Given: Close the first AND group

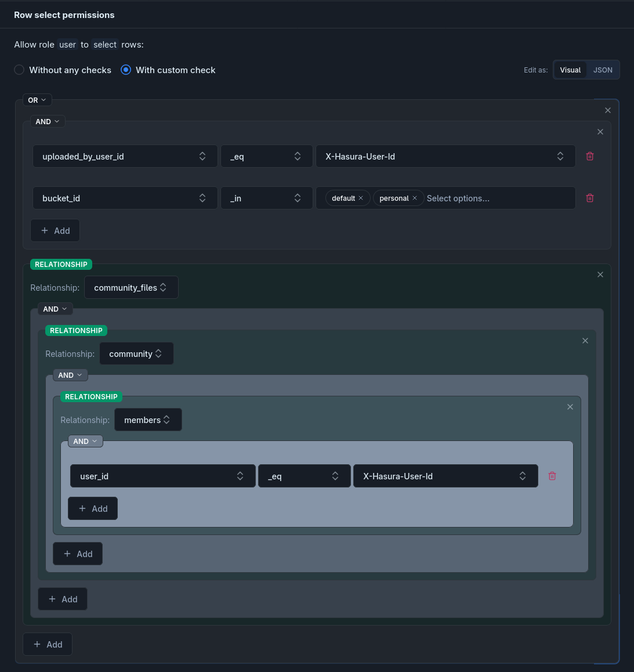Looking at the screenshot, I should click(600, 132).
